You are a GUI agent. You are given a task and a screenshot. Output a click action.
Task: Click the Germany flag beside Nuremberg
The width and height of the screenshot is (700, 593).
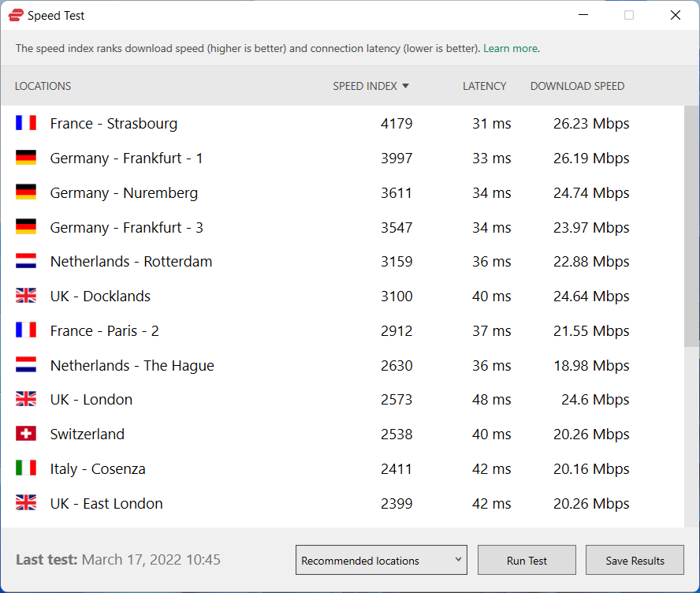click(26, 192)
